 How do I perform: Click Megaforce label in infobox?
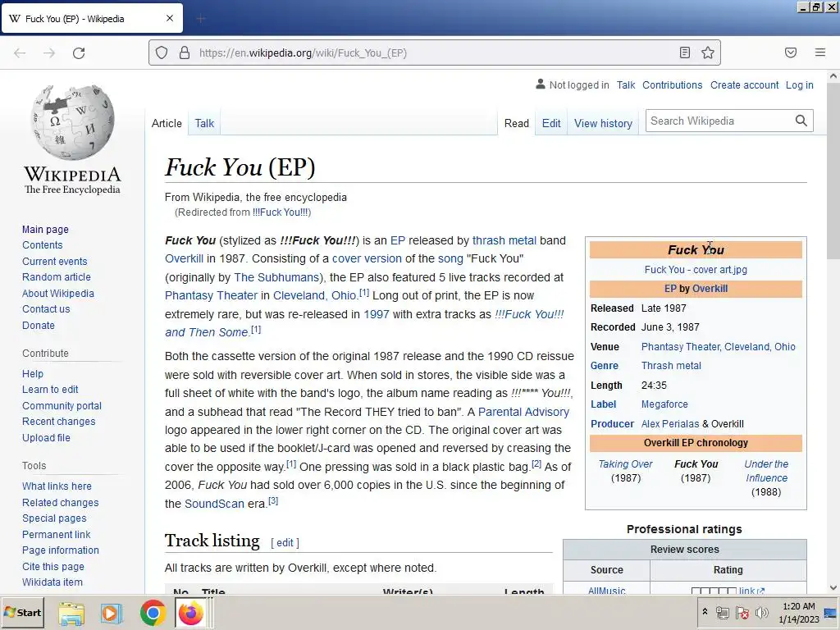(x=664, y=404)
